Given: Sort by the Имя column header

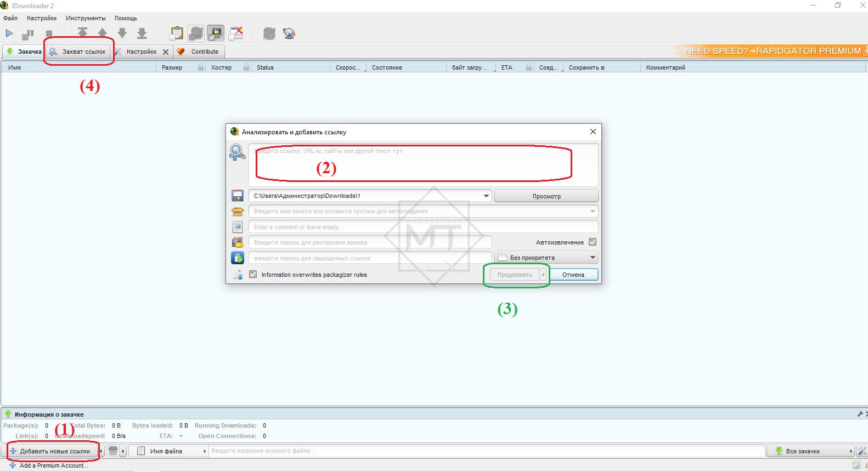Looking at the screenshot, I should click(78, 67).
